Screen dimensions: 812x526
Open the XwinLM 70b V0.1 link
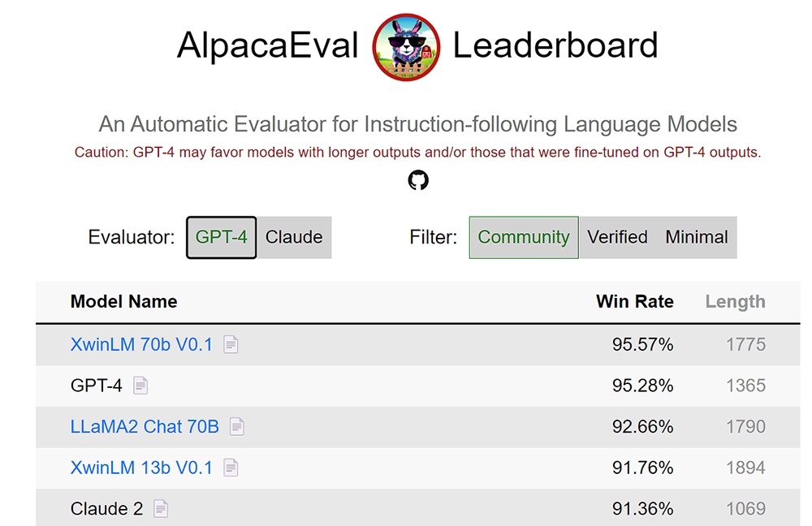tap(141, 345)
